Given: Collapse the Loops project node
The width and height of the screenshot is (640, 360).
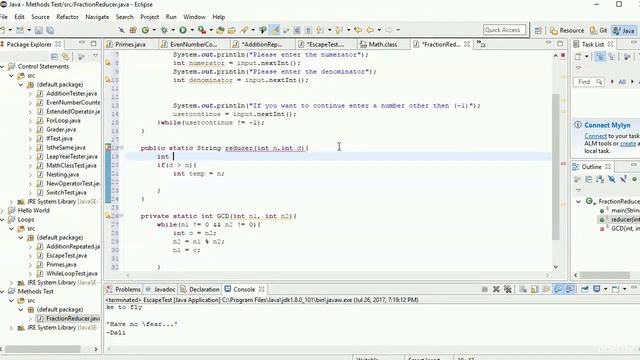Looking at the screenshot, I should tap(3, 220).
